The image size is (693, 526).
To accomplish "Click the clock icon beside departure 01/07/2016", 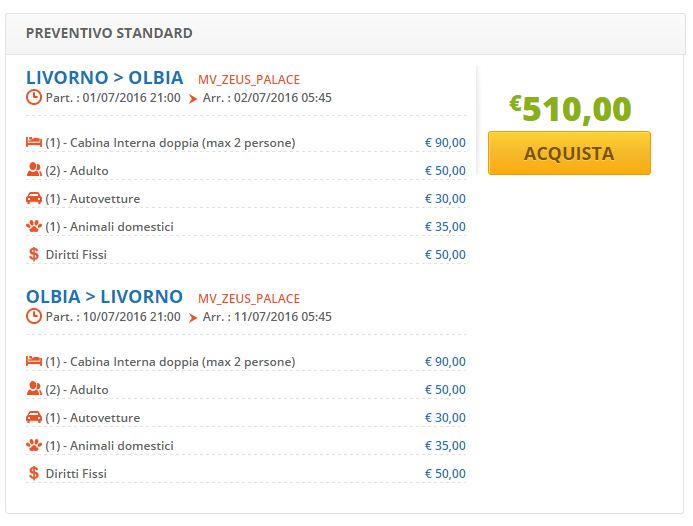I will [x=34, y=97].
